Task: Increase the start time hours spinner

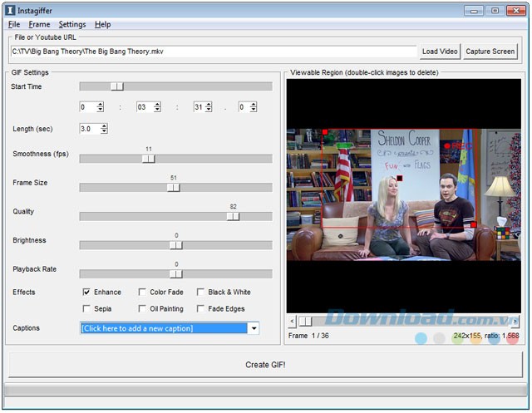Action: coord(101,104)
